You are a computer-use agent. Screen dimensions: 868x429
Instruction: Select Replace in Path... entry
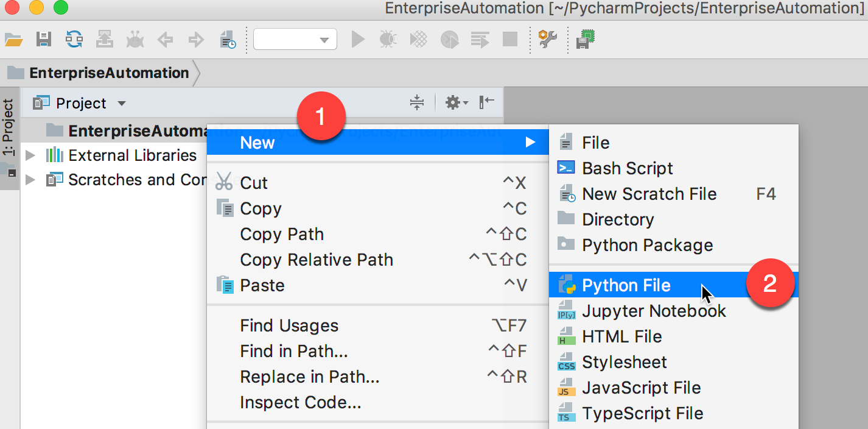point(378,377)
